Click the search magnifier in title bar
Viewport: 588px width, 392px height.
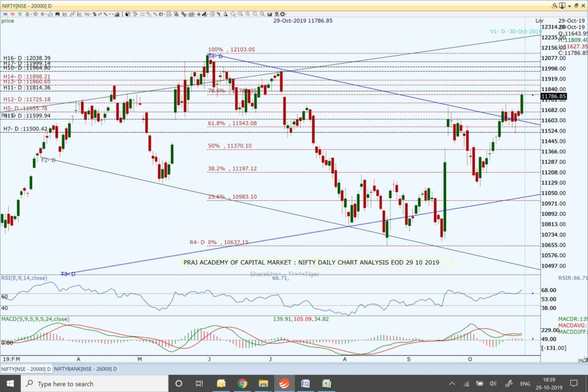coord(554,6)
